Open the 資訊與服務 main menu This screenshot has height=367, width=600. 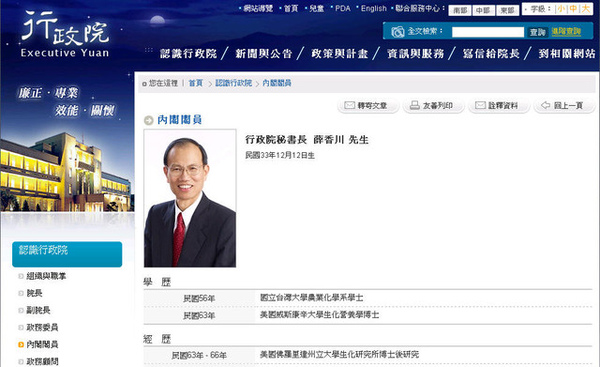coord(415,54)
